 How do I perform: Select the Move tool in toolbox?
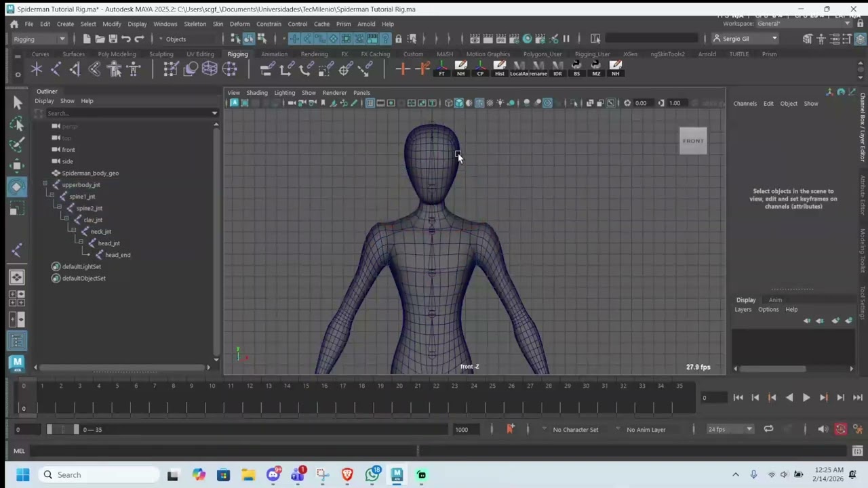tap(17, 165)
